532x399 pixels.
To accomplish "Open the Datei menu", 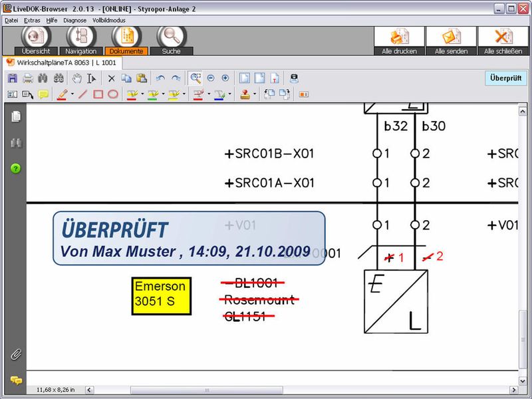I will point(11,21).
